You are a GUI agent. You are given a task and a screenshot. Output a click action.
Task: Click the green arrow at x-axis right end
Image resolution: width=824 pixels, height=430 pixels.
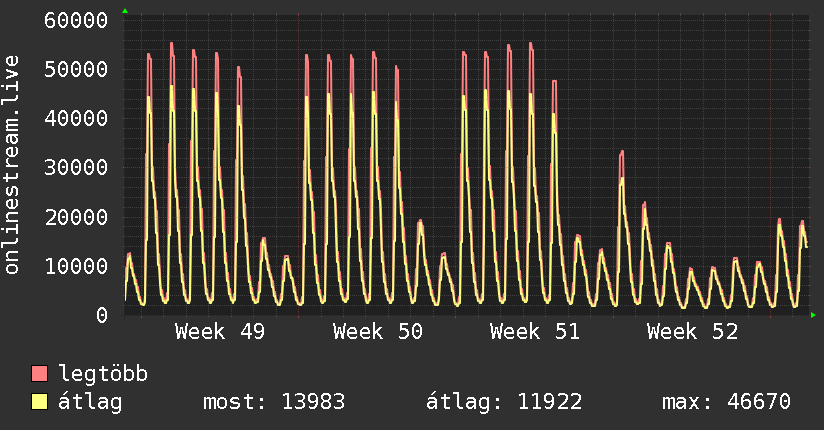point(813,315)
